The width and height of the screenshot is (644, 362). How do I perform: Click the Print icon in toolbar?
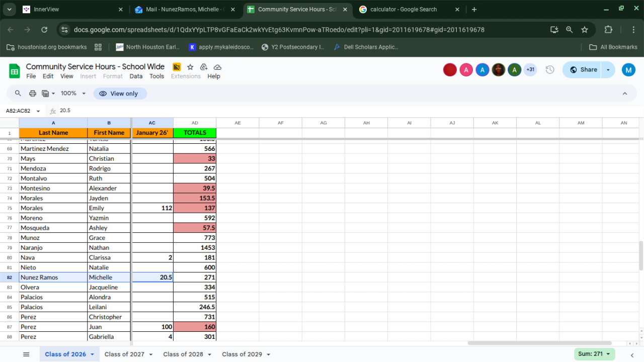pos(33,94)
